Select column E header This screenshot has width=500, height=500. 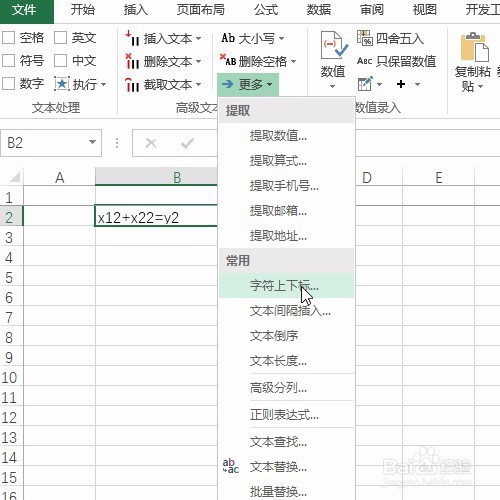tap(438, 177)
